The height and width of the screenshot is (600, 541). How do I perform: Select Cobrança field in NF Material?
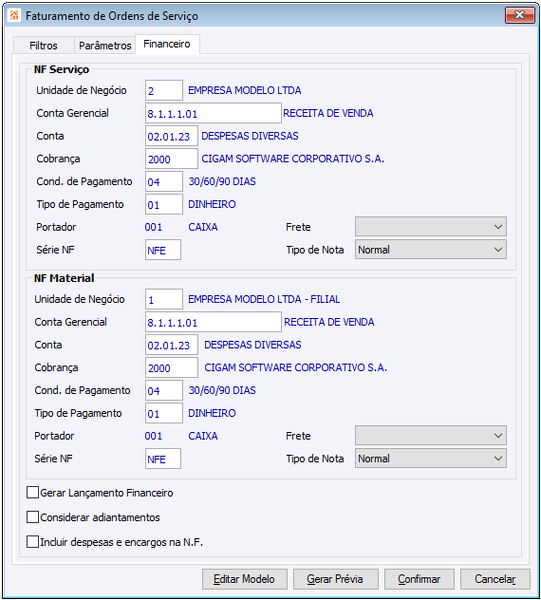tap(171, 368)
